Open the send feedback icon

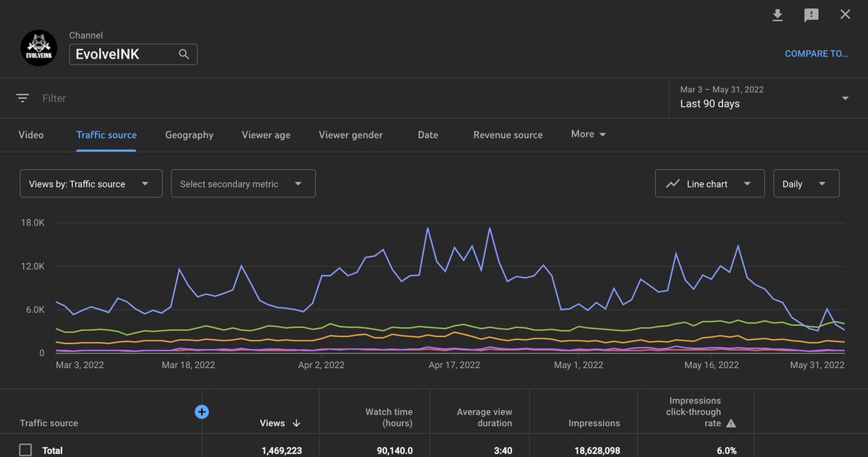pos(812,15)
